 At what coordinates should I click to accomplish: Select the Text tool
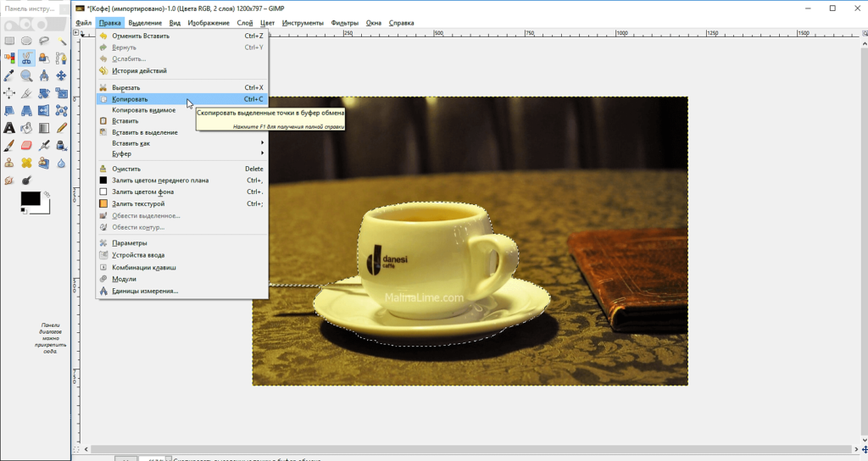9,128
